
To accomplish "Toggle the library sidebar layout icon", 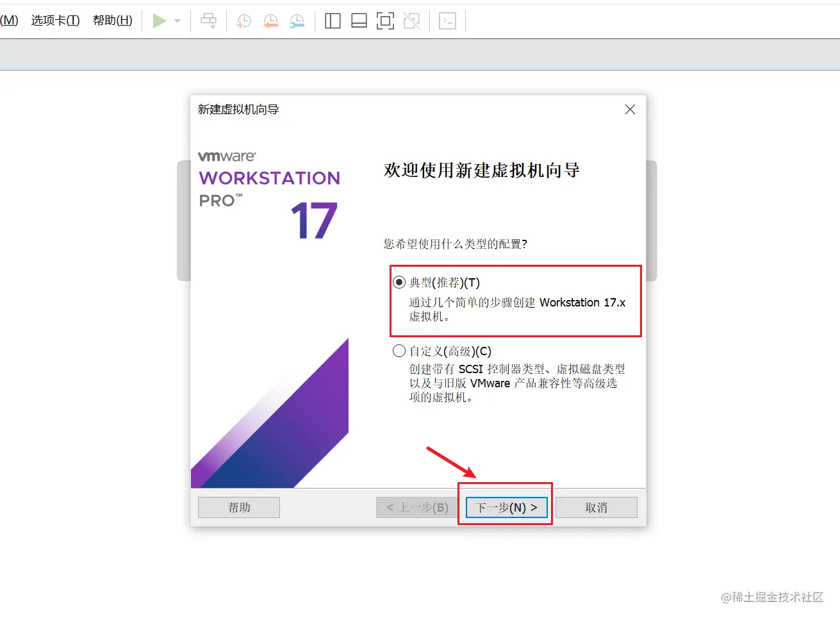I will pyautogui.click(x=333, y=21).
